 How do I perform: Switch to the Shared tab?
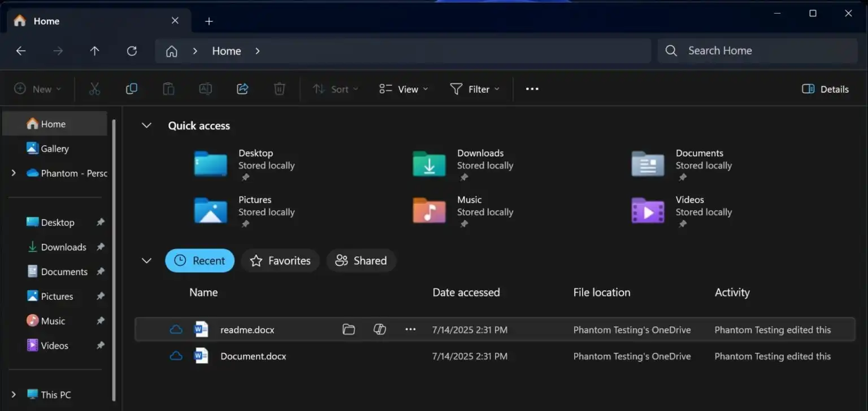pos(361,260)
